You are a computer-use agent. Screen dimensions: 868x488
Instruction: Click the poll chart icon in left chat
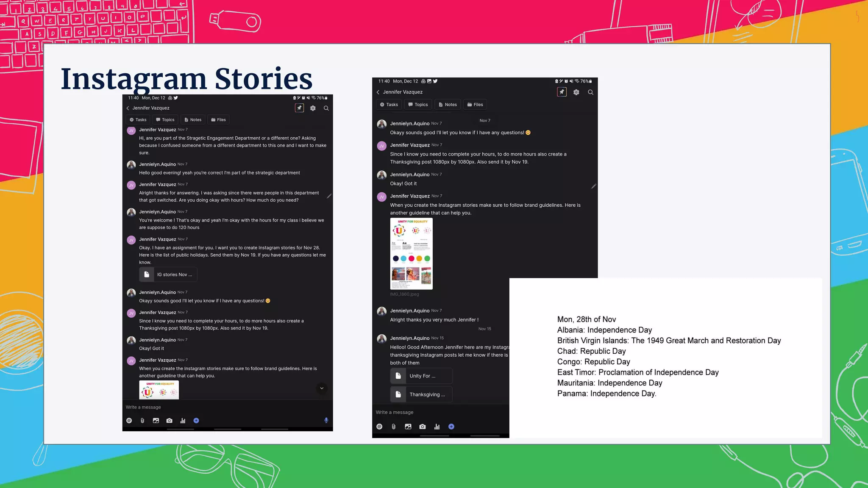click(183, 421)
